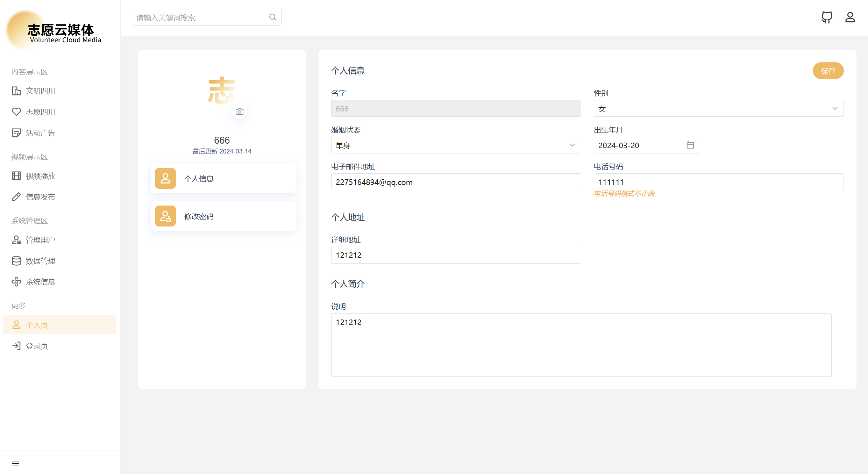Expand the 婚姻状态 marital status dropdown
Screen dimensions: 868x474
tap(456, 145)
